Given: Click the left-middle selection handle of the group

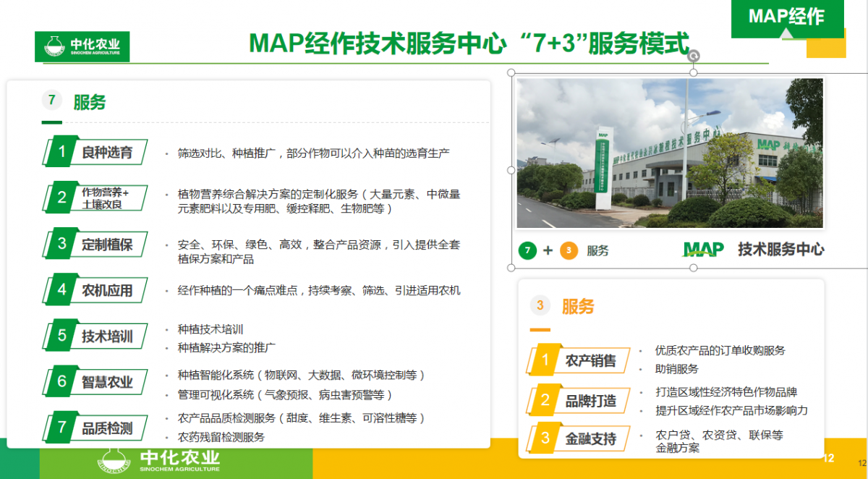Looking at the screenshot, I should (x=511, y=170).
